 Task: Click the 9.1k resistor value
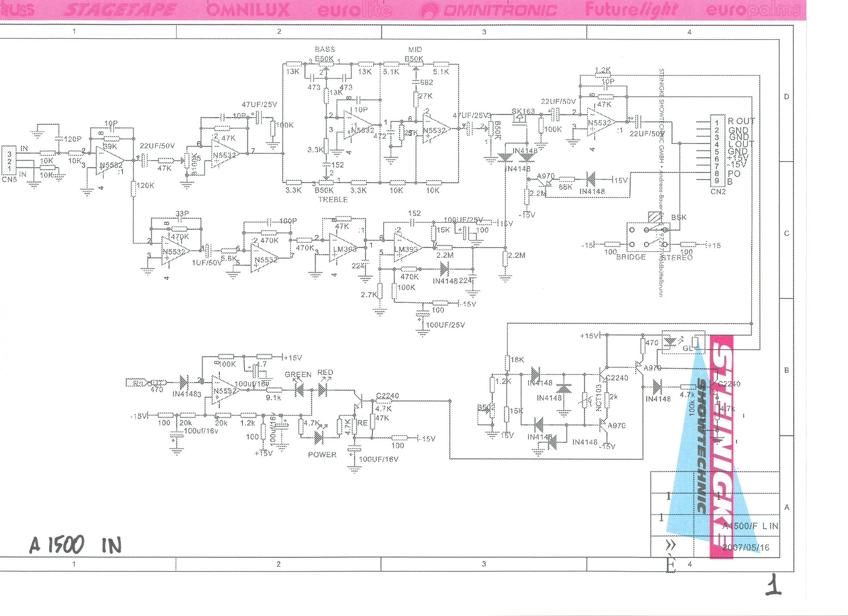[x=273, y=398]
